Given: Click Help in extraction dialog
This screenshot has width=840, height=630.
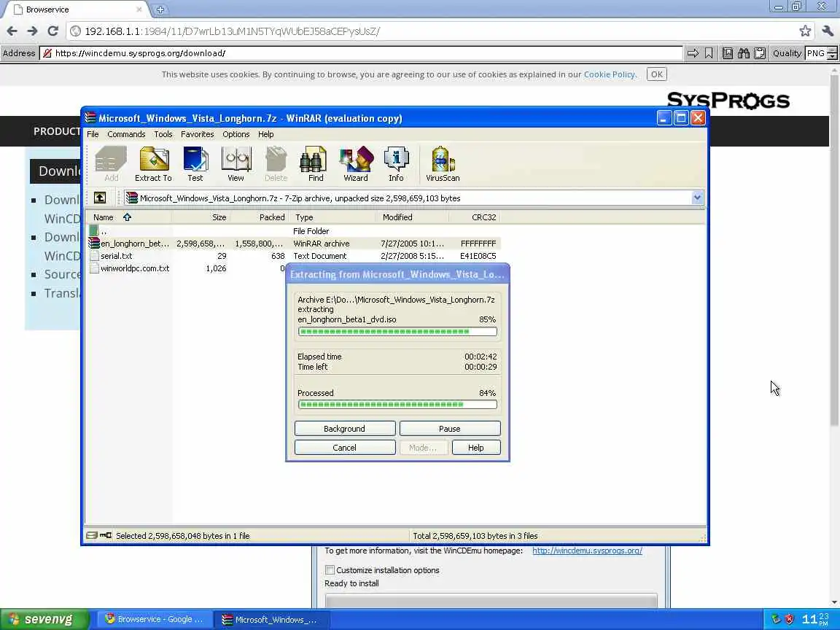Looking at the screenshot, I should pyautogui.click(x=475, y=447).
